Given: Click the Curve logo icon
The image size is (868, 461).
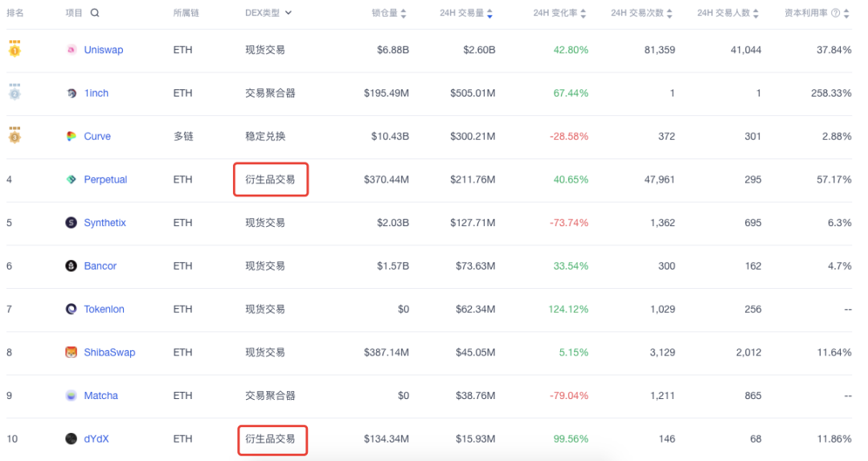Looking at the screenshot, I should click(72, 136).
